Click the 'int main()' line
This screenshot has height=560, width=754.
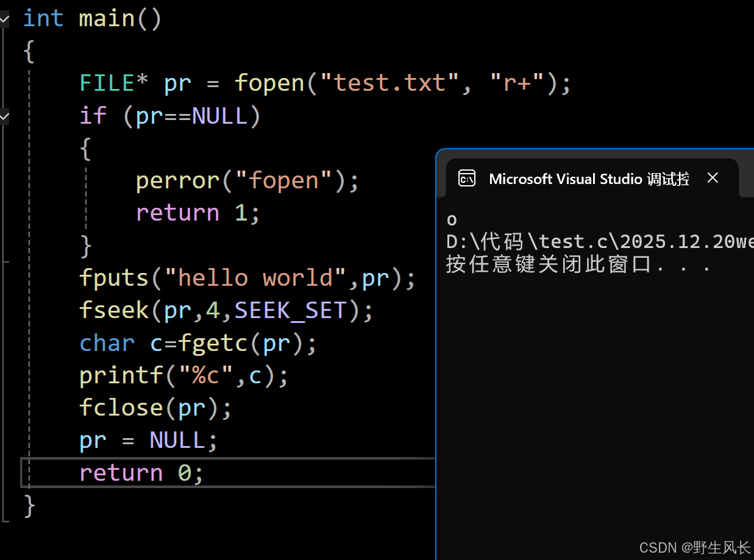(93, 18)
